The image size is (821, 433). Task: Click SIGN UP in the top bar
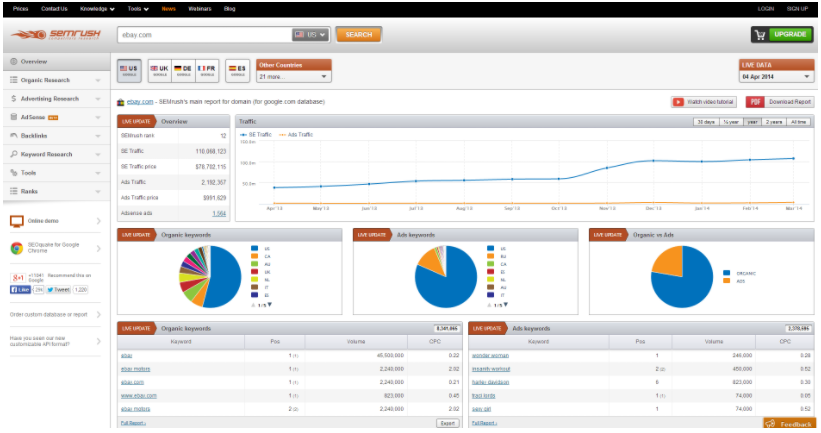coord(797,9)
